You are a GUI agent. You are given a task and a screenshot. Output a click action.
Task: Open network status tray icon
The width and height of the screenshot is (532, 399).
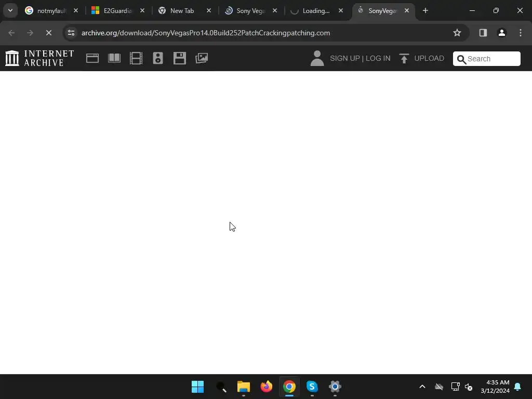point(455,387)
